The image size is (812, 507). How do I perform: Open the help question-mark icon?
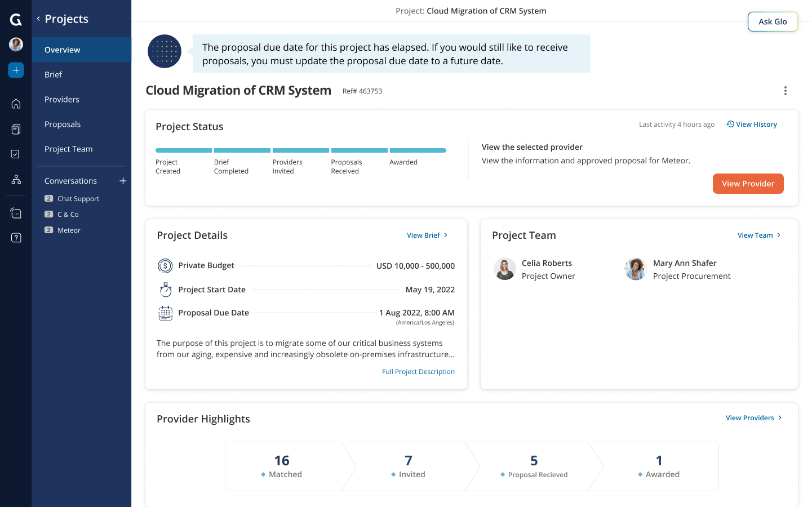click(x=16, y=237)
